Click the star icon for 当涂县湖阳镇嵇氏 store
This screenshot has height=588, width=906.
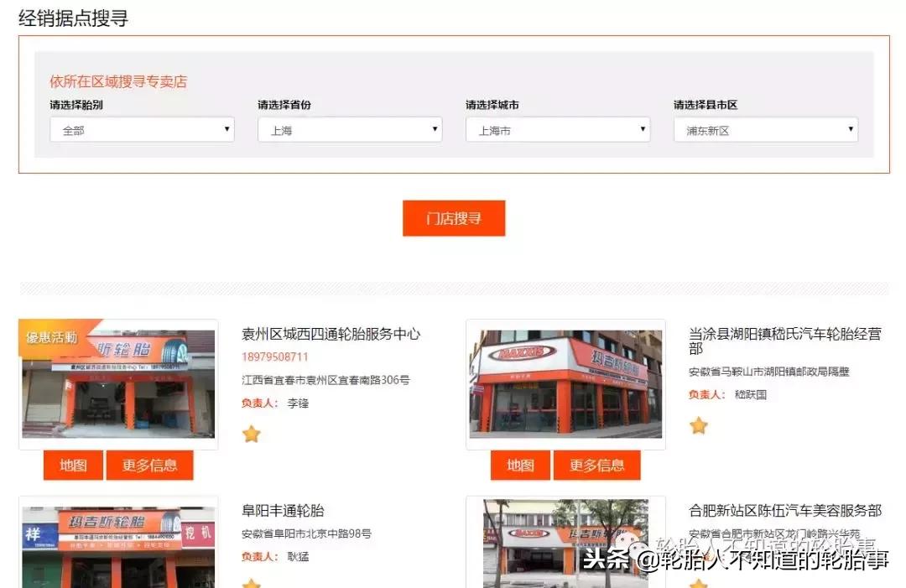pos(699,426)
